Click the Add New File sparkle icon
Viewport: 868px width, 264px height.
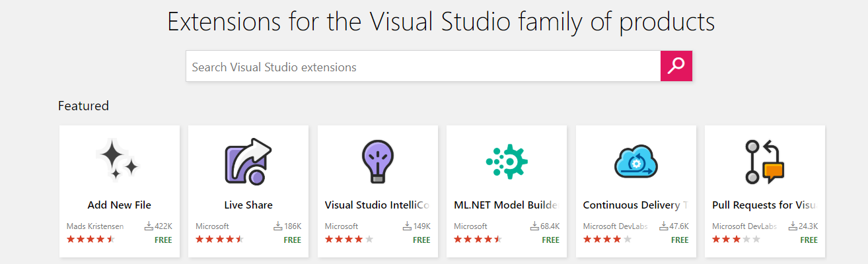point(119,160)
